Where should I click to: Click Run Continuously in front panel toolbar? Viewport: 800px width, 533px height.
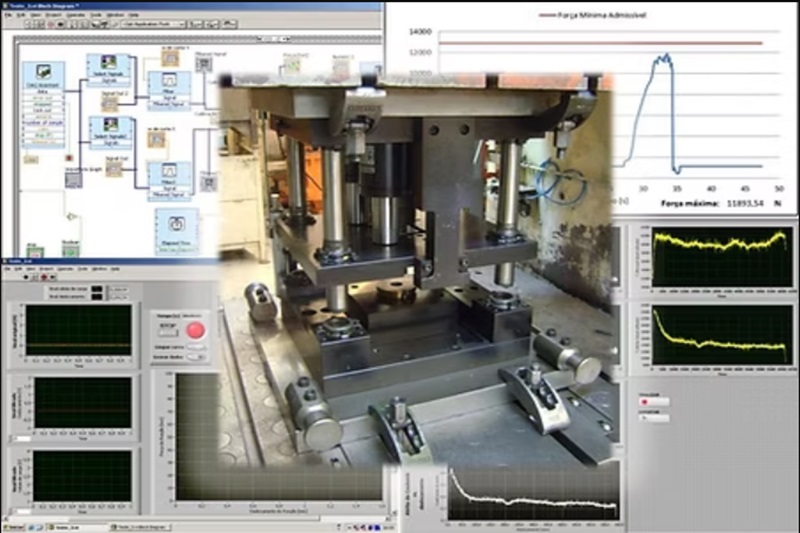[x=35, y=277]
